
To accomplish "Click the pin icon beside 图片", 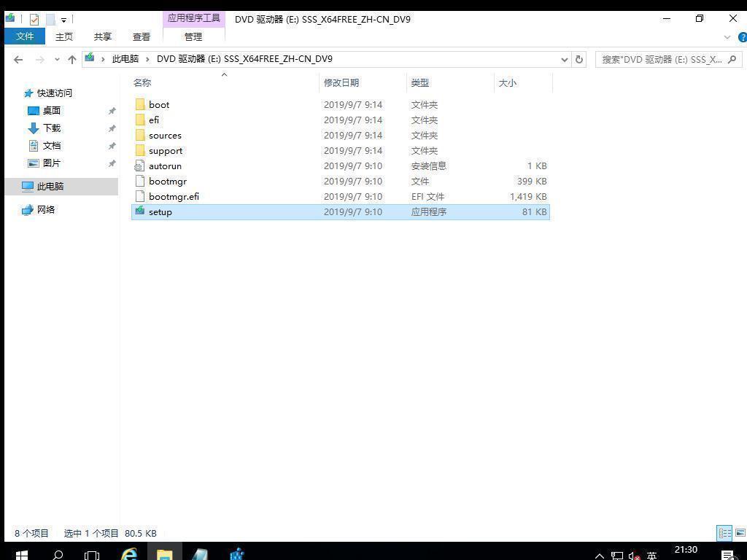I will click(112, 163).
